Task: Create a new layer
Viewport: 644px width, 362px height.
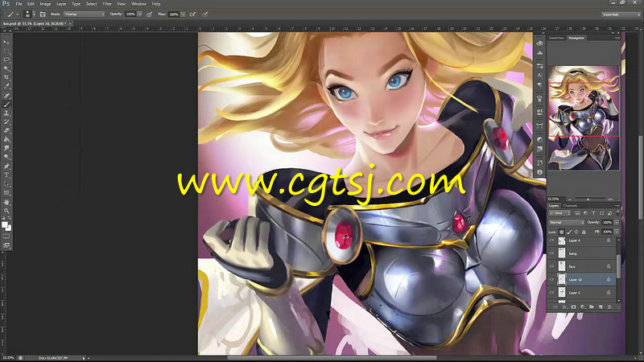Action: pos(601,307)
